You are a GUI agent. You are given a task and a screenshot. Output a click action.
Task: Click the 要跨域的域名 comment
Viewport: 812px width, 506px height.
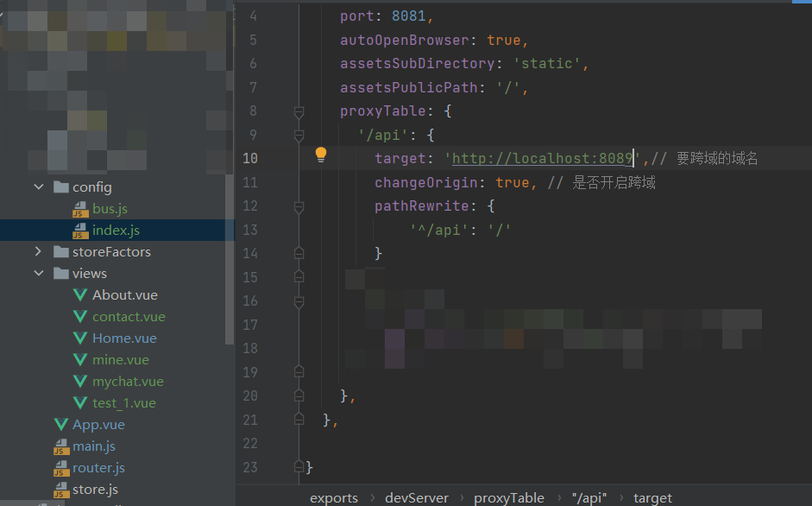pos(717,158)
